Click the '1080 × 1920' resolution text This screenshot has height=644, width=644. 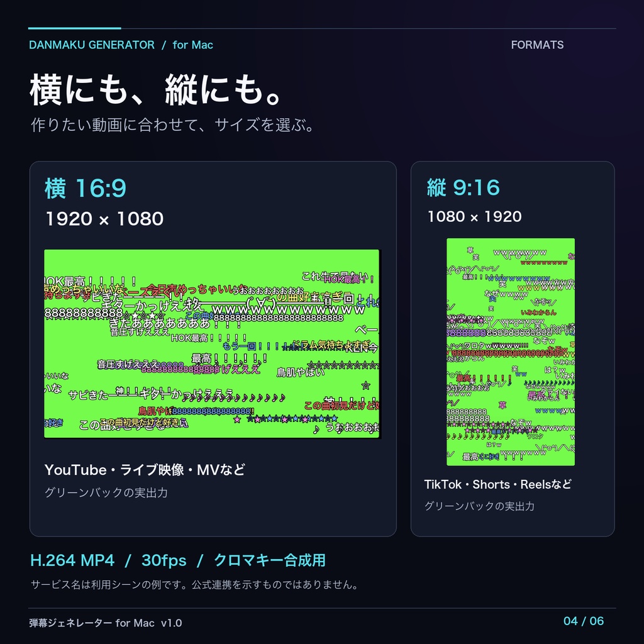coord(474,216)
